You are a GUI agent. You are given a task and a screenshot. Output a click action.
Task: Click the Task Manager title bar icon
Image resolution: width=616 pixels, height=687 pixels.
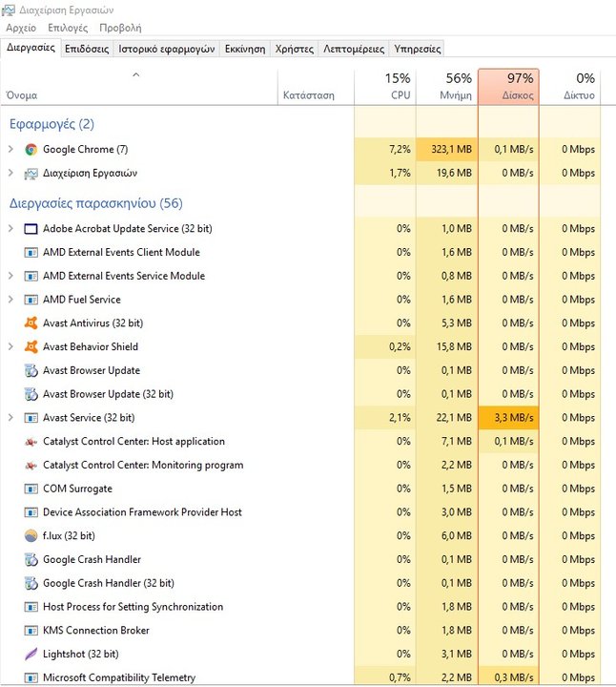click(9, 10)
